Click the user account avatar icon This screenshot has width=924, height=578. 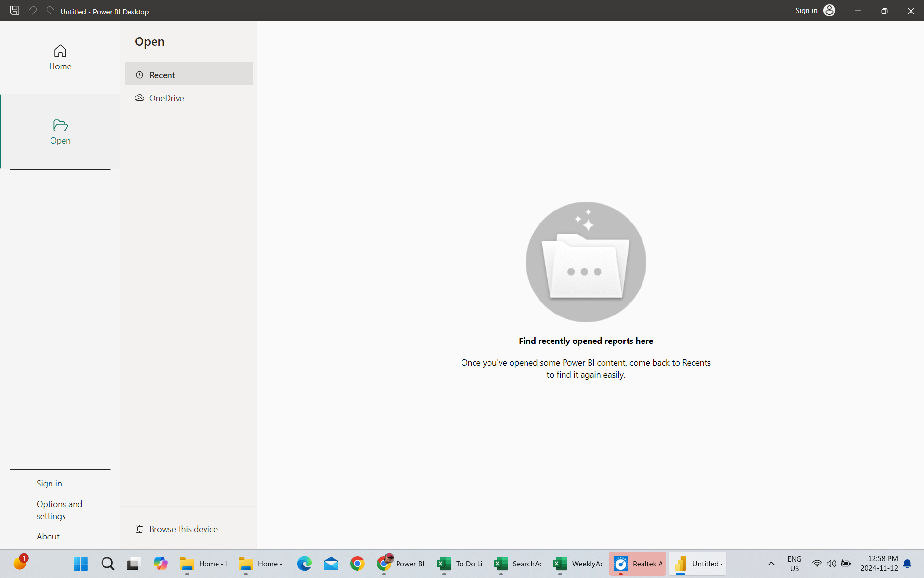pyautogui.click(x=829, y=11)
